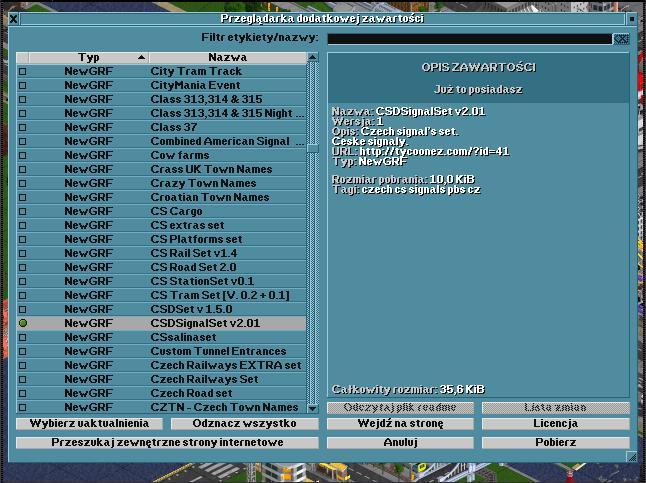Image resolution: width=646 pixels, height=483 pixels.
Task: Focus the Filtr etykiety/nazwy text field
Action: tap(468, 39)
